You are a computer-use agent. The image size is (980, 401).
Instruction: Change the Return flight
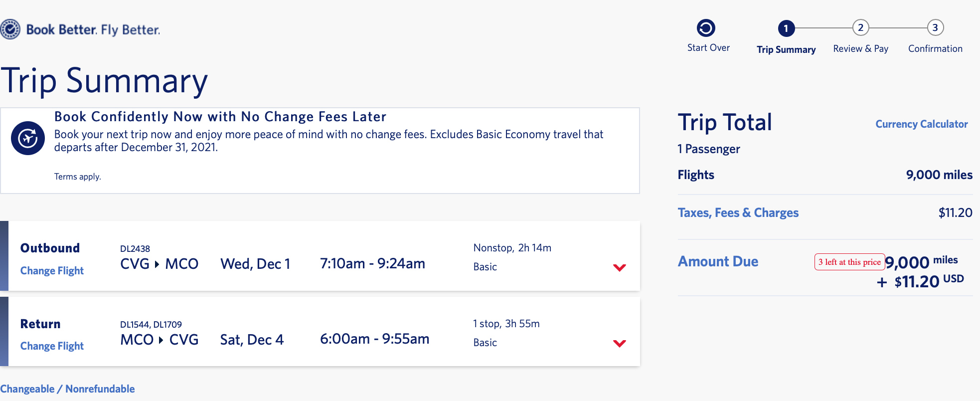(x=52, y=346)
